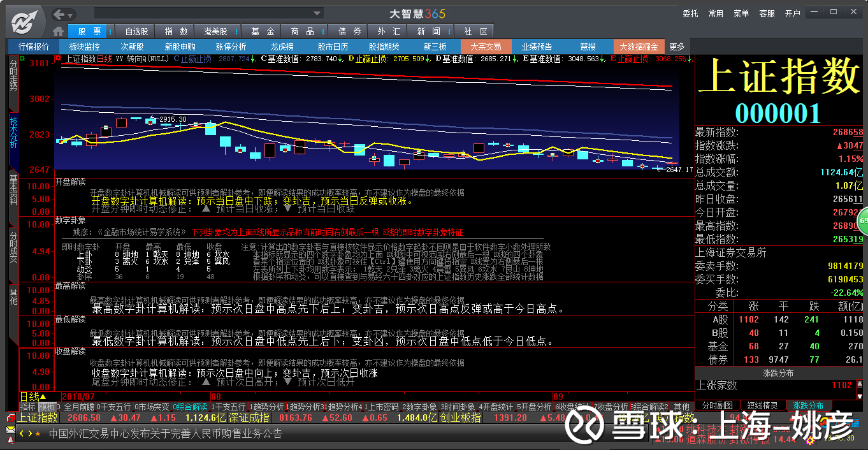Viewport: 868px width, 450px height.
Task: Click the alert bell icon at bottom left
Action: [x=10, y=441]
